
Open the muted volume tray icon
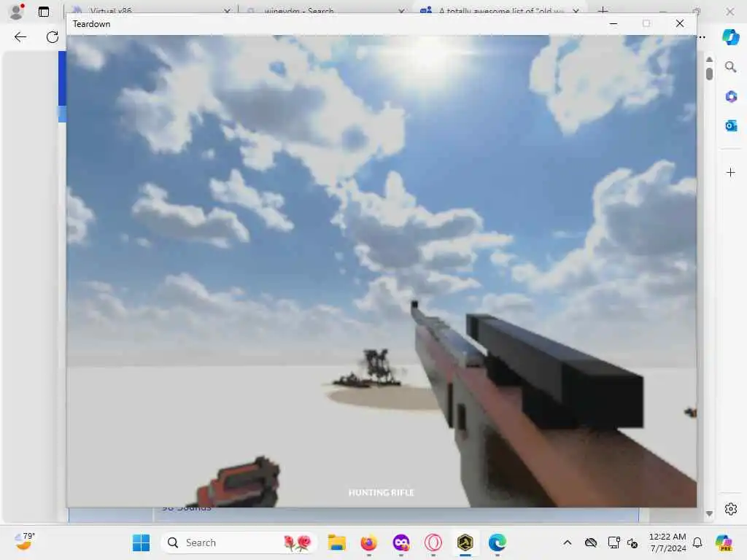coord(632,542)
